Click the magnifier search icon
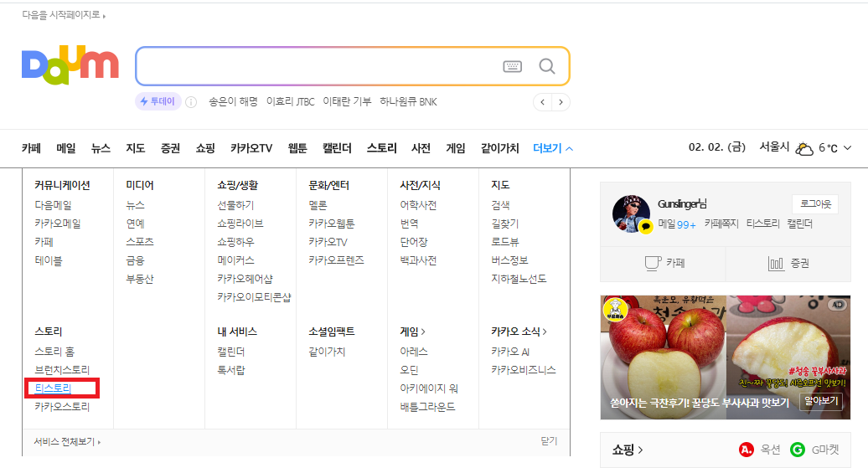This screenshot has width=868, height=468. pos(547,66)
